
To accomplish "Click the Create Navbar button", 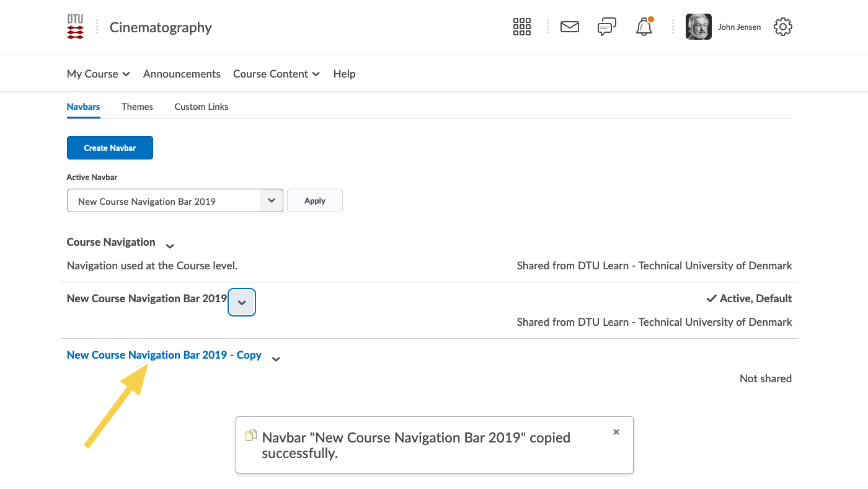I will (110, 148).
